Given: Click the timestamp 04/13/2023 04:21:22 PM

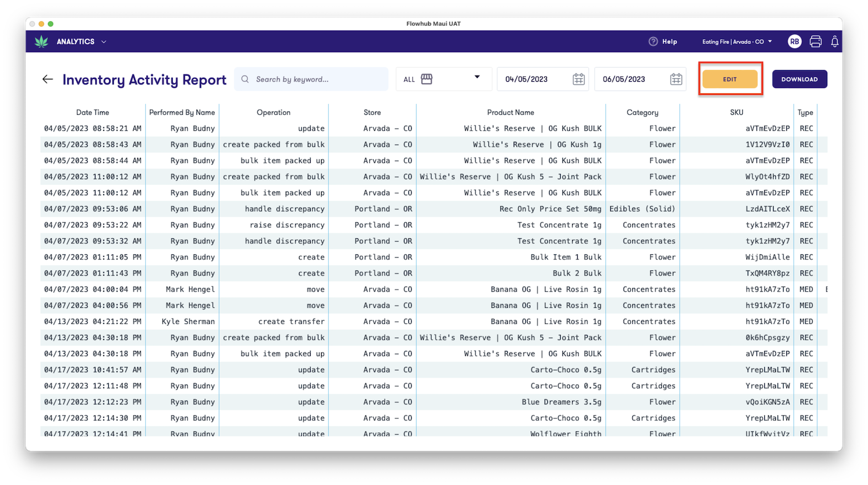Looking at the screenshot, I should 93,322.
